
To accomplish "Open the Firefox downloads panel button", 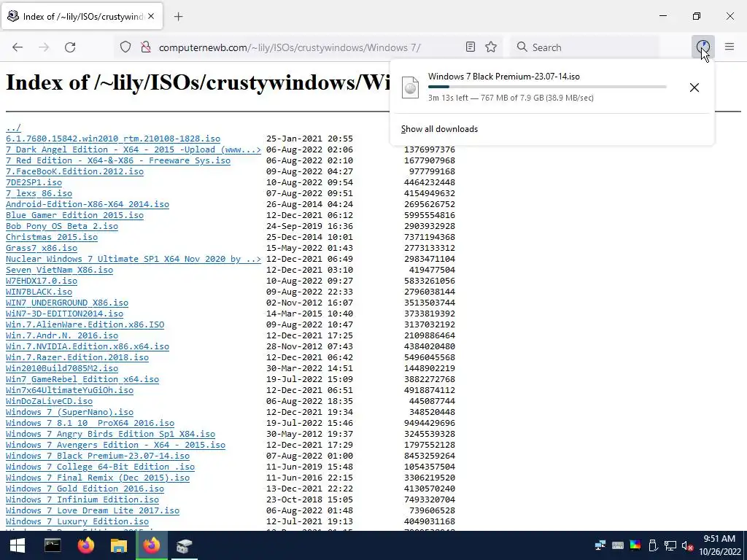I will [x=703, y=47].
